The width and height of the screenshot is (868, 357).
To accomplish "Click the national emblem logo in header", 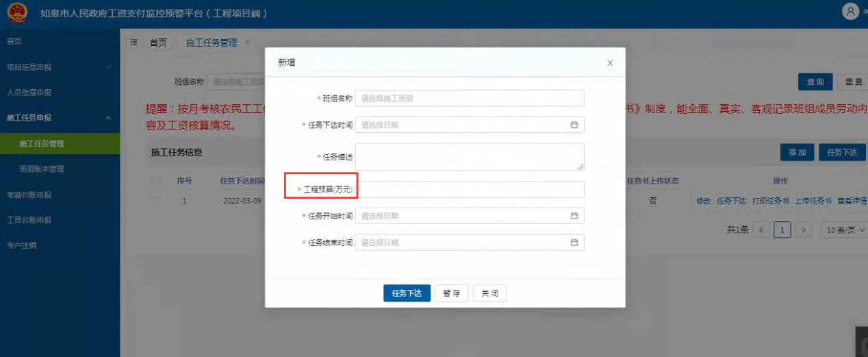I will coord(16,13).
